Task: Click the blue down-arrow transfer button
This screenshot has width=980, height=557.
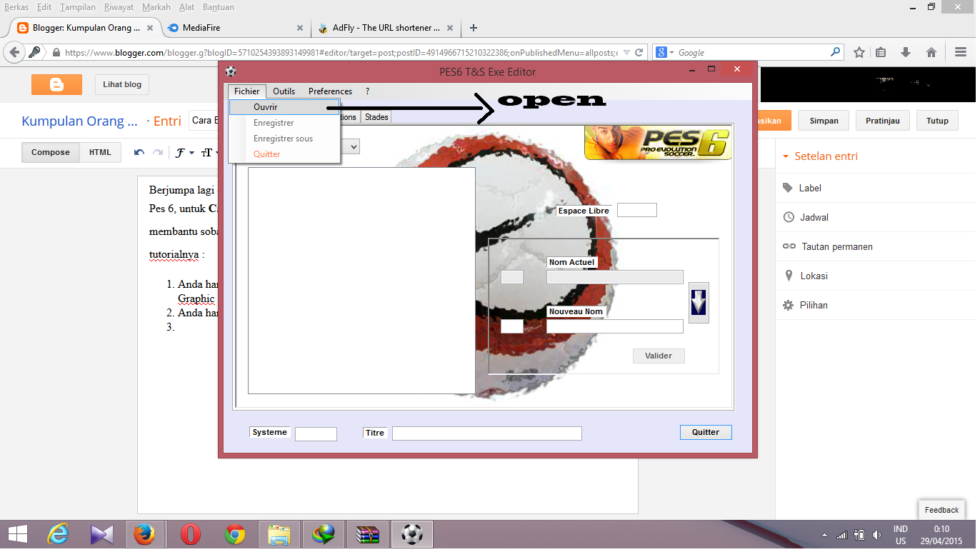Action: 699,303
